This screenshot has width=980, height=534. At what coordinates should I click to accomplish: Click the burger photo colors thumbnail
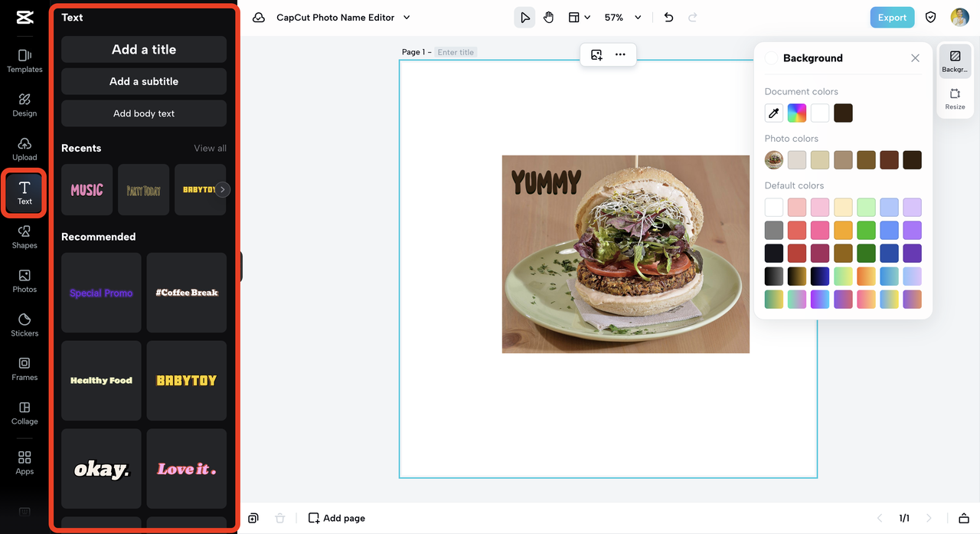774,160
